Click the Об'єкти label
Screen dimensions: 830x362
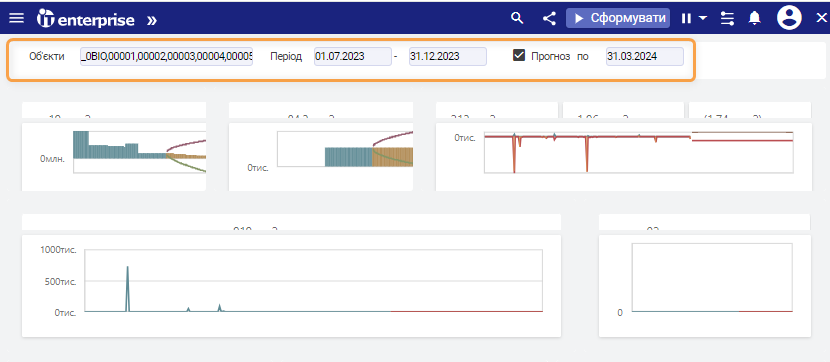point(47,57)
